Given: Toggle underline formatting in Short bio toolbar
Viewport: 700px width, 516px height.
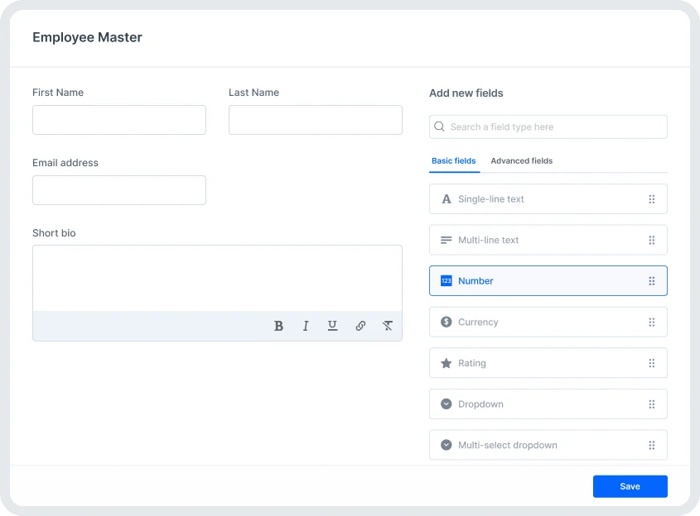Looking at the screenshot, I should [x=333, y=326].
